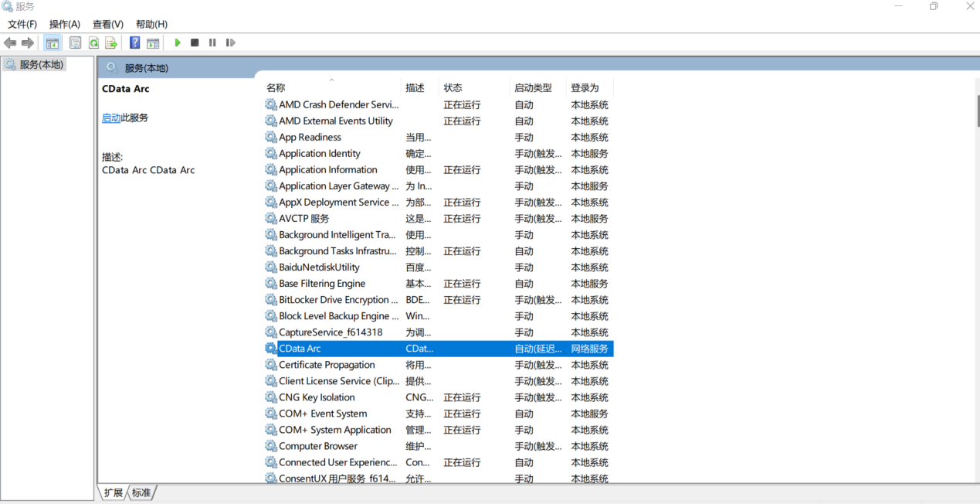Image resolution: width=980 pixels, height=504 pixels.
Task: Start the service with the green play button
Action: (x=178, y=43)
